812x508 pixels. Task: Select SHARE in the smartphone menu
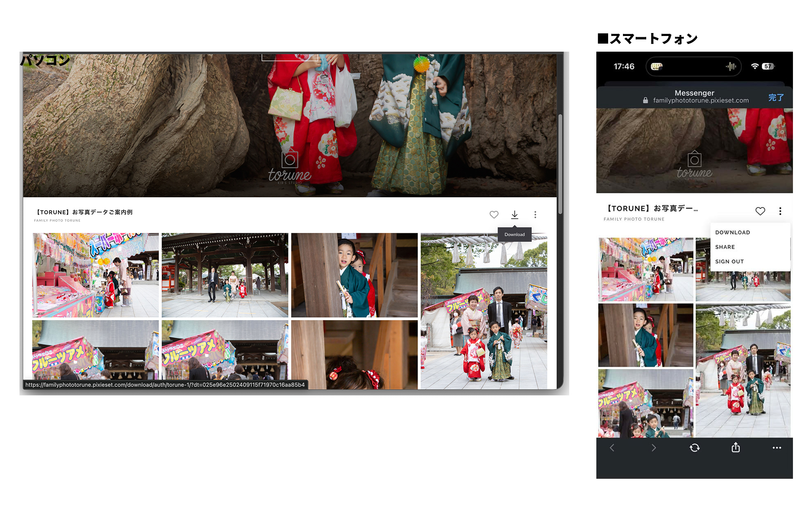[x=725, y=247]
